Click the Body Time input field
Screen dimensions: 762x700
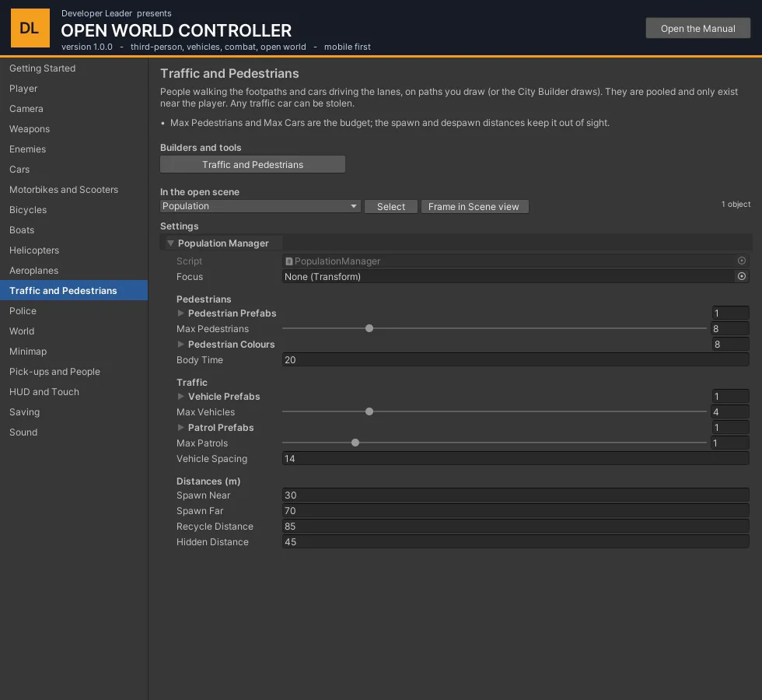pos(516,359)
